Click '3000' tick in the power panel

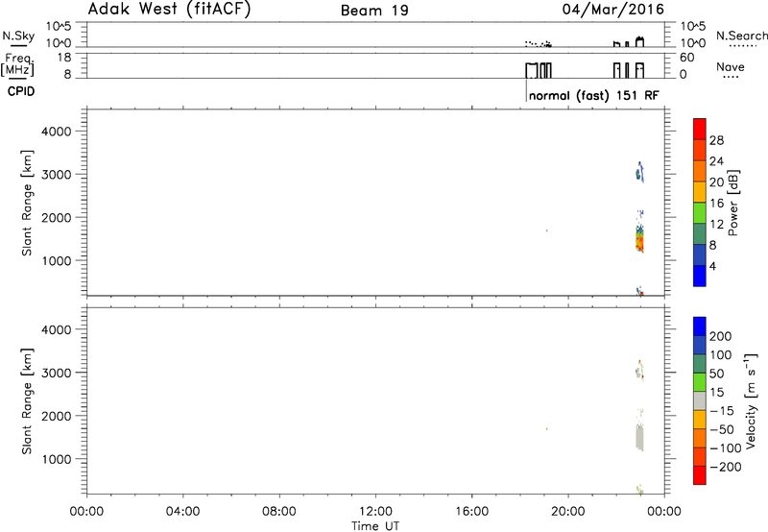[57, 175]
